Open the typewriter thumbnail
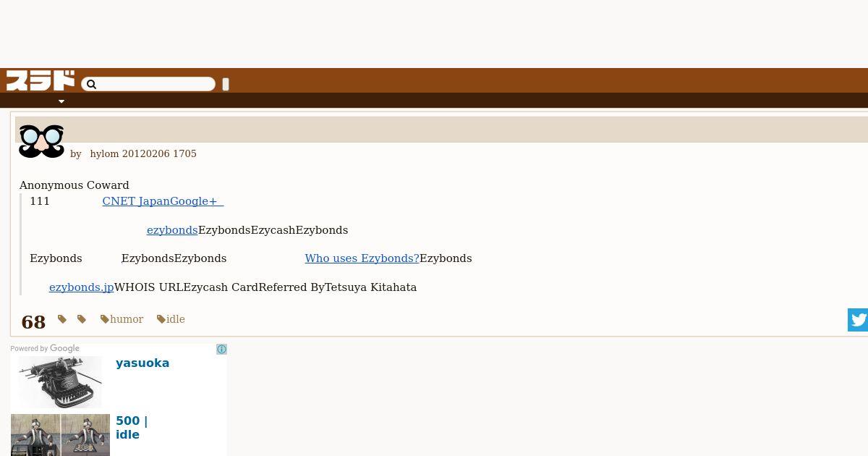The width and height of the screenshot is (868, 456). pyautogui.click(x=60, y=382)
